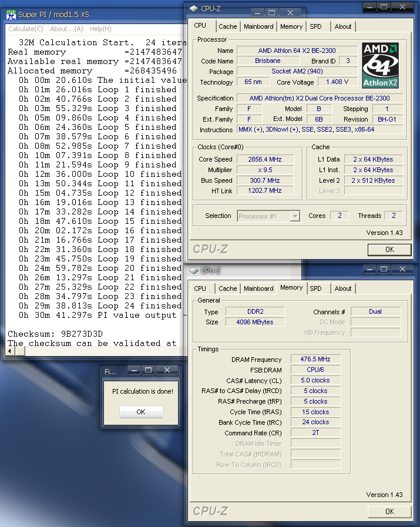Click the Command Rate value 2T

[x=315, y=433]
